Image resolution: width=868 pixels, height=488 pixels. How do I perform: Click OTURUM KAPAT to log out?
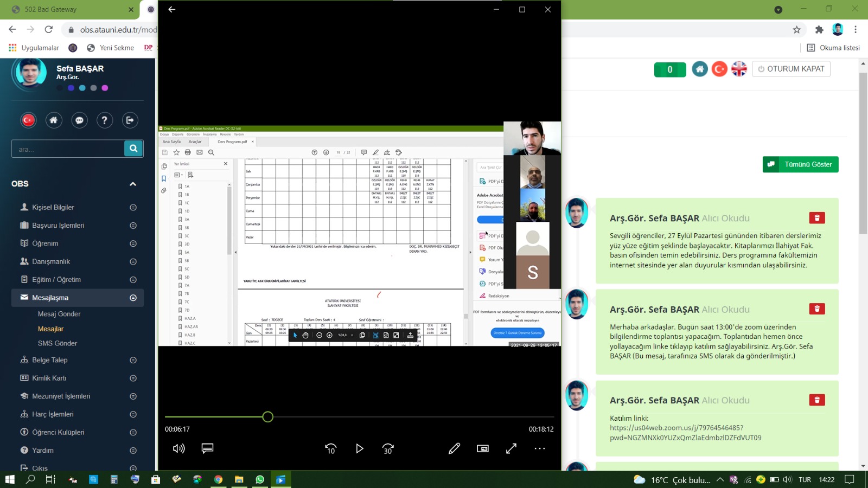point(791,69)
